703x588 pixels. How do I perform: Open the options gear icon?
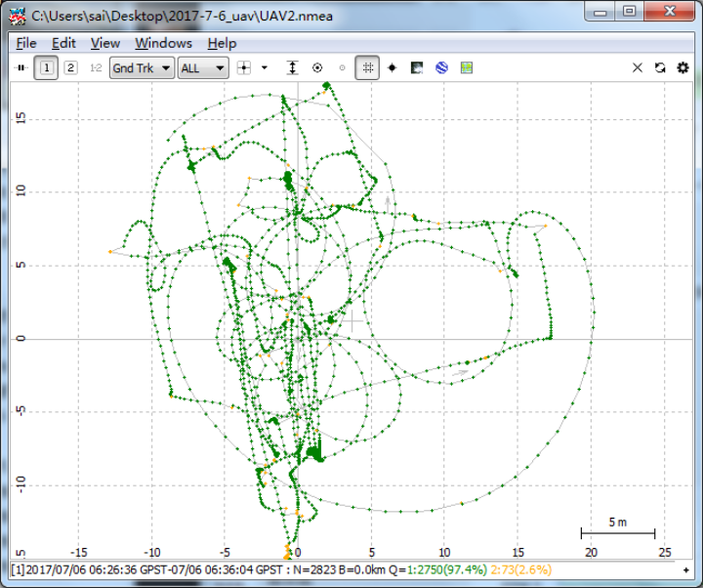(682, 67)
